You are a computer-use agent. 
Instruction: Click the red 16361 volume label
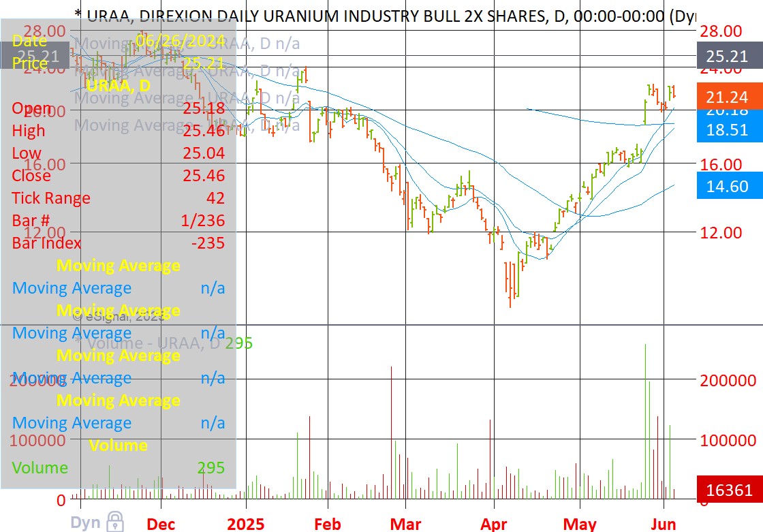pos(730,489)
